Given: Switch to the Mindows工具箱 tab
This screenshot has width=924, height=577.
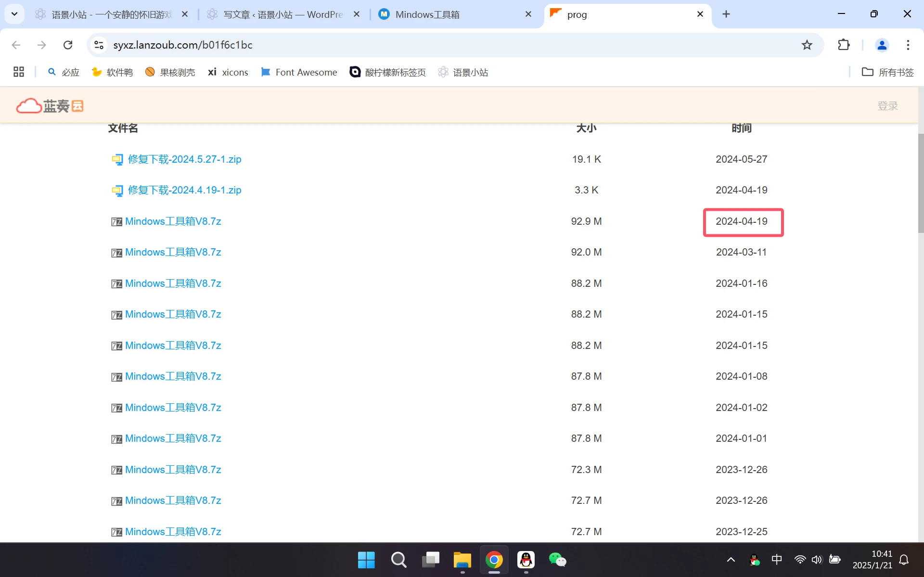Looking at the screenshot, I should [427, 14].
